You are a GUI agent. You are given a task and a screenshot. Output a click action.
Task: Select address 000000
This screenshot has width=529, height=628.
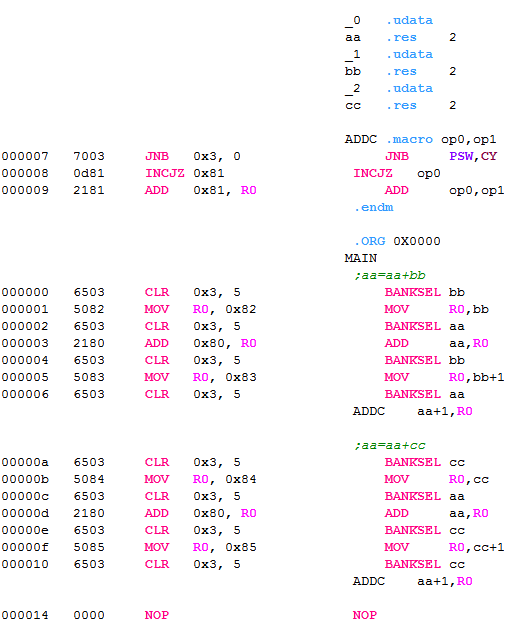(25, 292)
